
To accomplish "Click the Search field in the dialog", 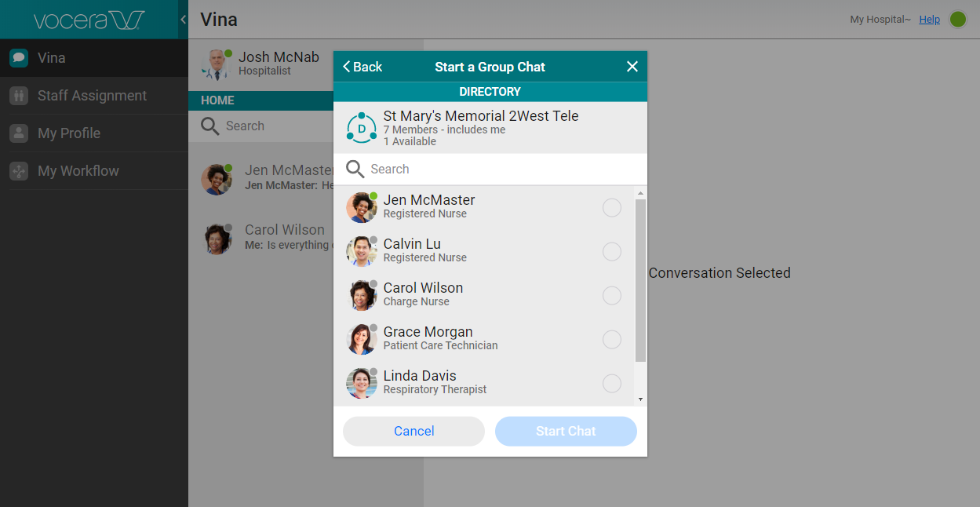I will point(502,170).
